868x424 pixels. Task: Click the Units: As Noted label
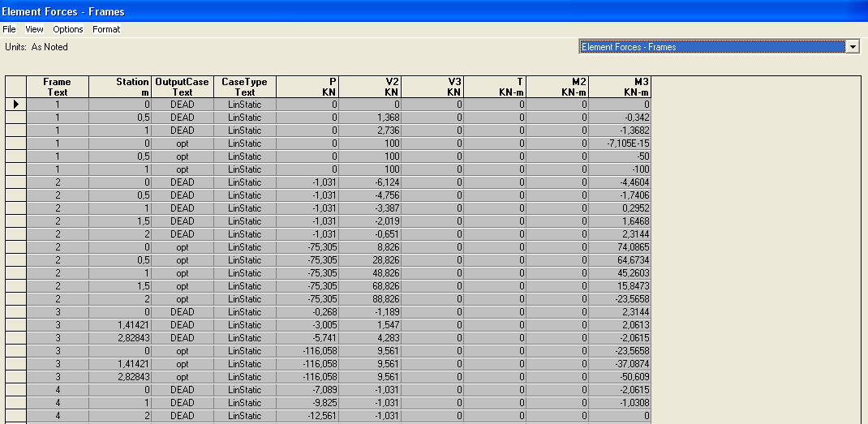tap(37, 47)
